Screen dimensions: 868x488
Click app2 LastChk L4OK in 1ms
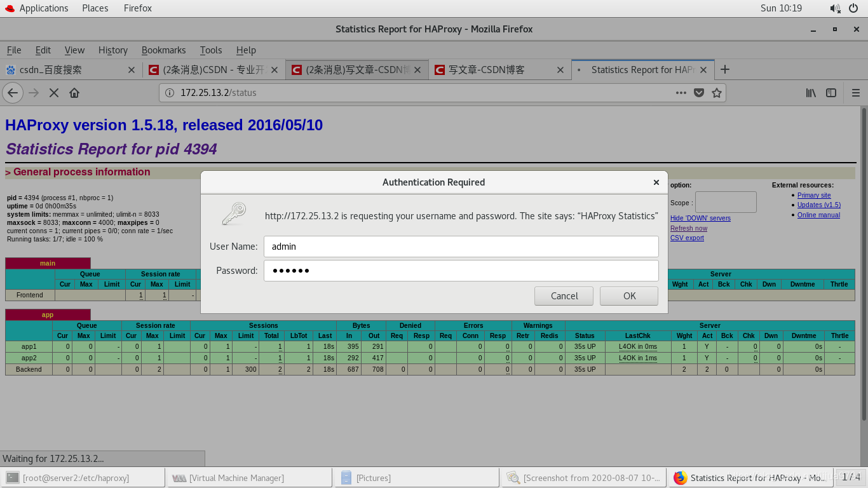coord(638,358)
